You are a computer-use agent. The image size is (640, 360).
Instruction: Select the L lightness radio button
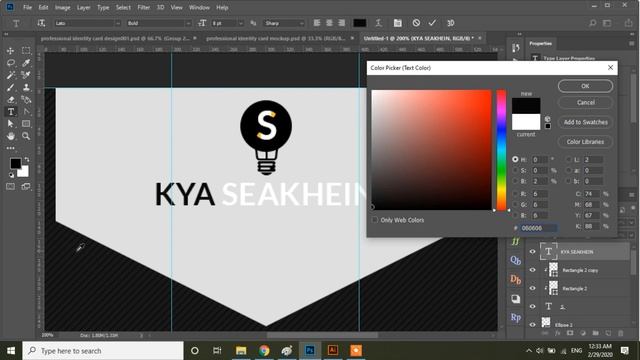(569, 160)
